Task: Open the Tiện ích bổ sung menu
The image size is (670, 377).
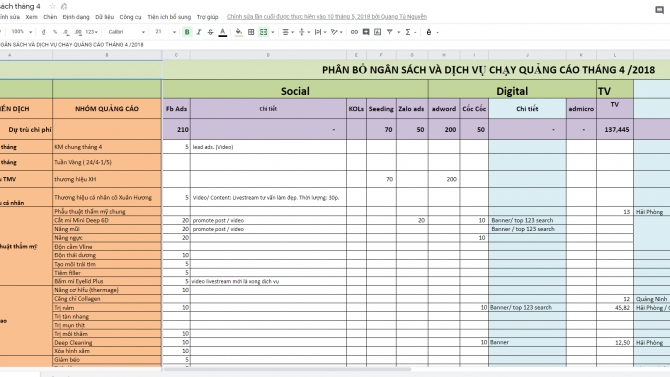Action: (169, 17)
